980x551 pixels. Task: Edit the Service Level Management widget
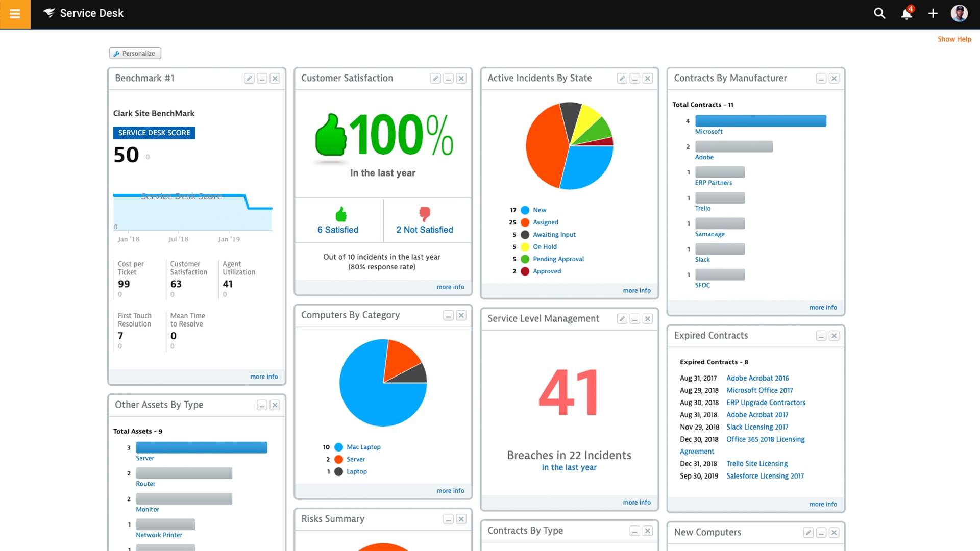pos(621,319)
